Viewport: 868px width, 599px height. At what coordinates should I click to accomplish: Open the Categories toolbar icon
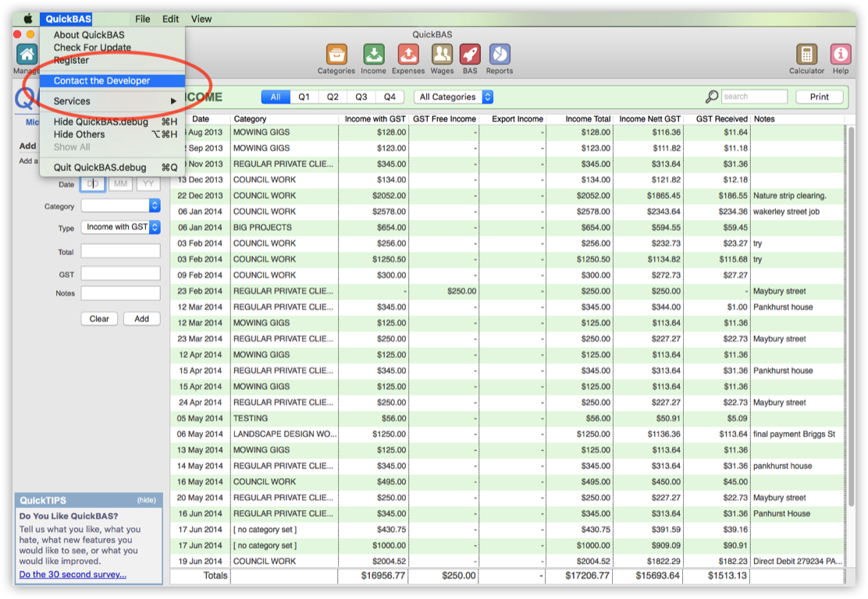336,55
